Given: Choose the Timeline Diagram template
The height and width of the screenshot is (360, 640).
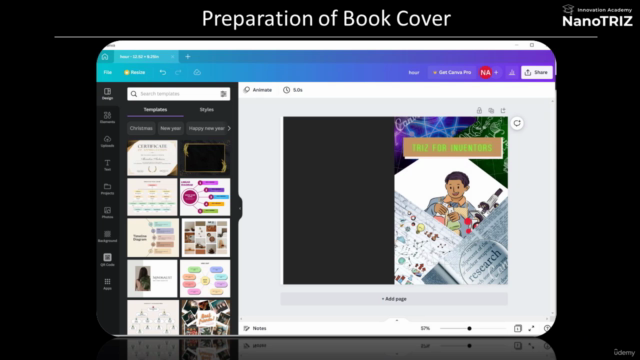Looking at the screenshot, I should click(152, 237).
